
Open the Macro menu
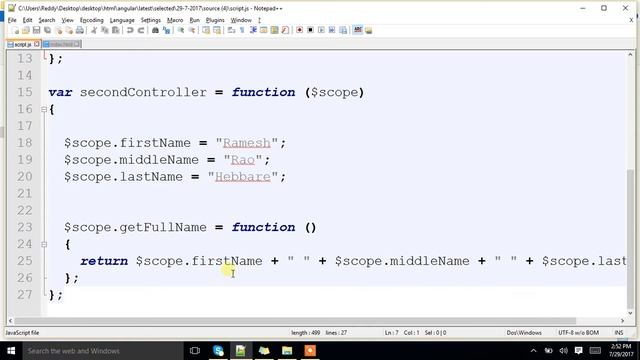pos(175,20)
